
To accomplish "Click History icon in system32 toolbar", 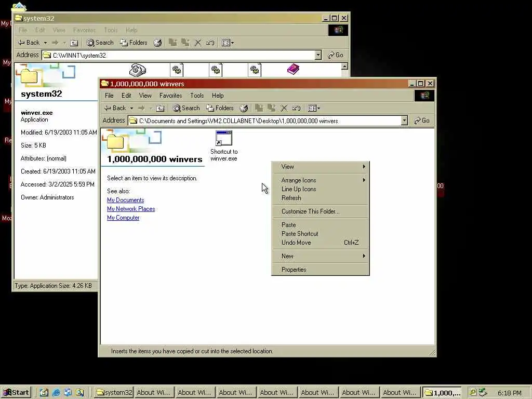I will 157,43.
